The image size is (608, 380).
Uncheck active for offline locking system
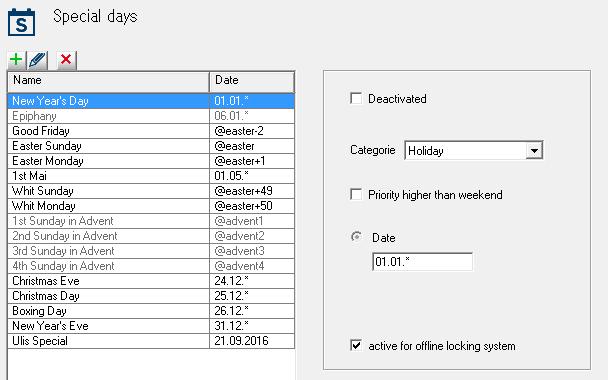tap(356, 345)
